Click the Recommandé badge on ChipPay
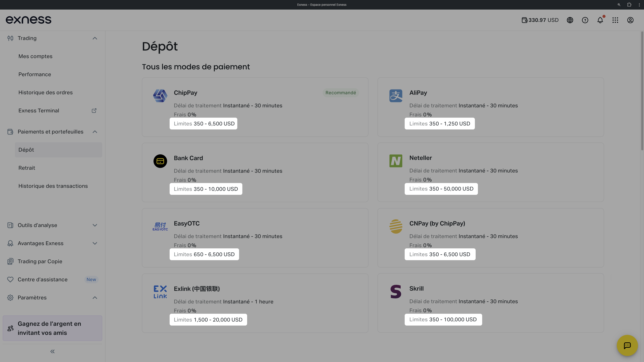The image size is (644, 362). [341, 93]
